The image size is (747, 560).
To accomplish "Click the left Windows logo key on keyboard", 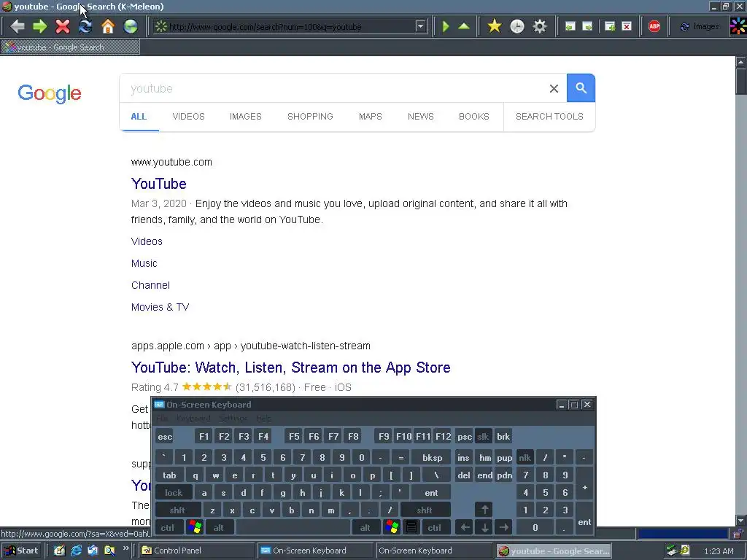I will 195,527.
